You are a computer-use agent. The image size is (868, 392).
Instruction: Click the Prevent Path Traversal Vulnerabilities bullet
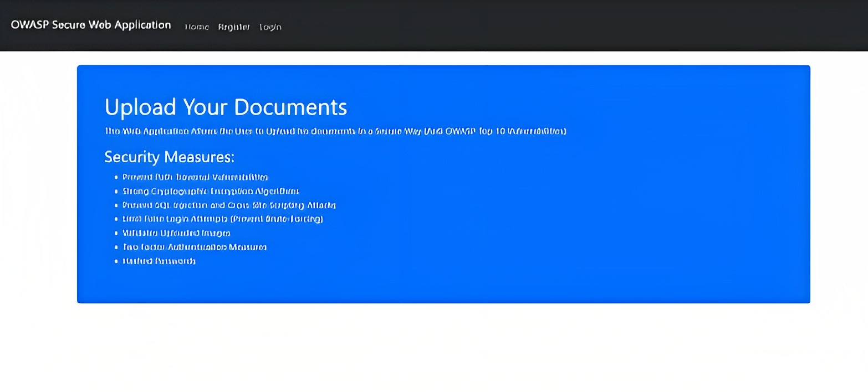coord(195,177)
